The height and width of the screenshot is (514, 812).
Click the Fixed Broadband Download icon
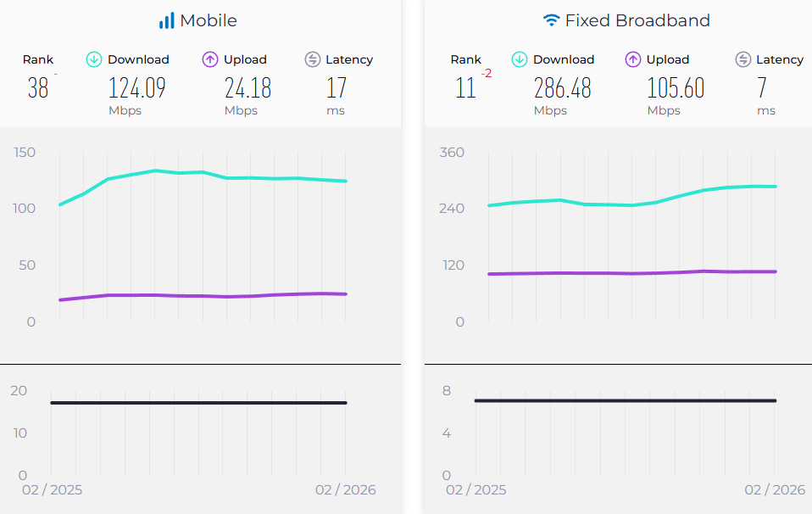(520, 59)
